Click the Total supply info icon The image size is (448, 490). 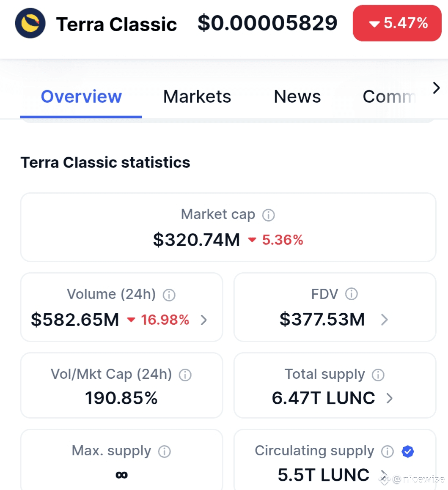pyautogui.click(x=378, y=375)
